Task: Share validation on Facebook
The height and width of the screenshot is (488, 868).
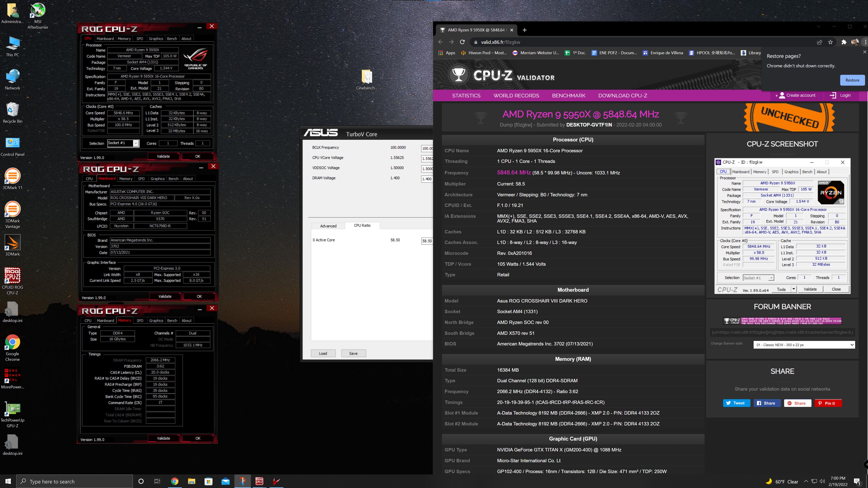Action: [767, 403]
